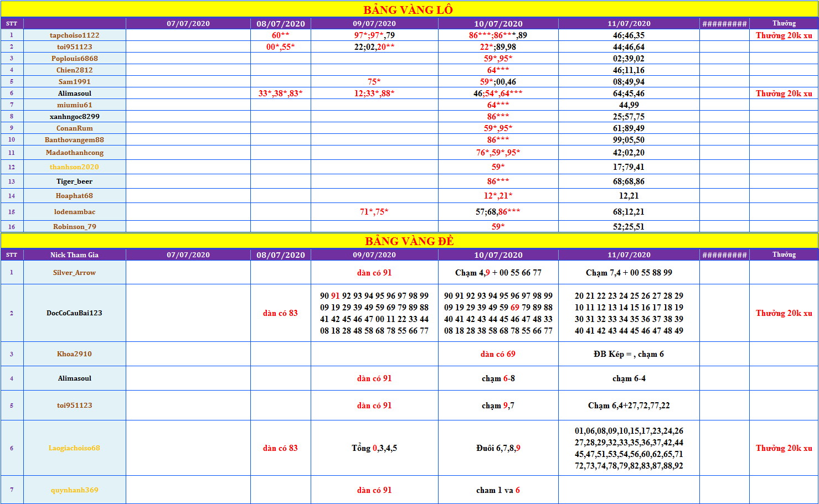Click the cell containing '08;49,94'

click(629, 82)
